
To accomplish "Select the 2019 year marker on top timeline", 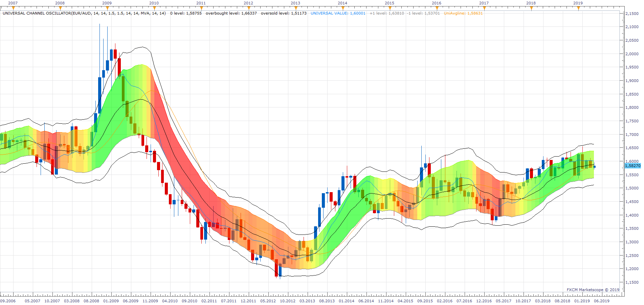I will (x=578, y=3).
